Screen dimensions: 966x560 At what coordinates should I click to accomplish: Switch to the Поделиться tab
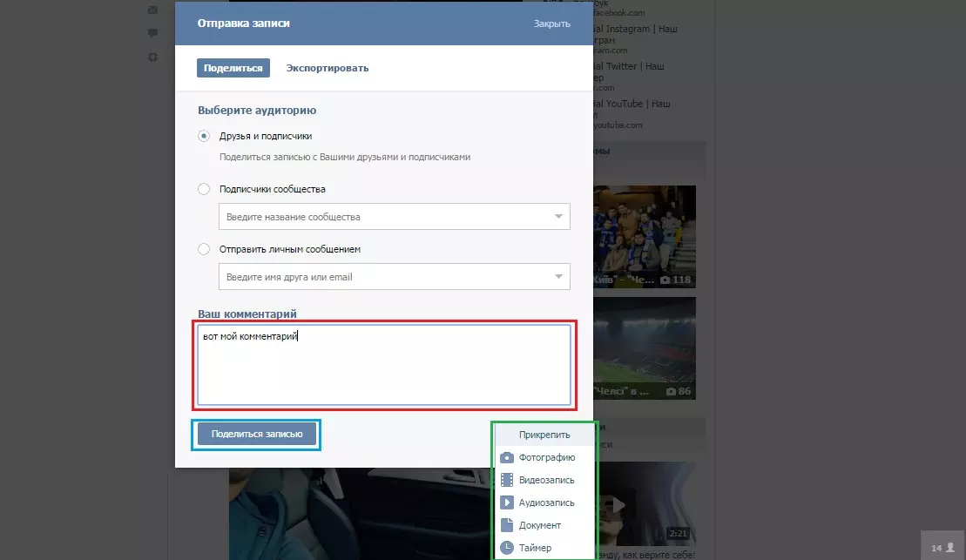[x=233, y=68]
